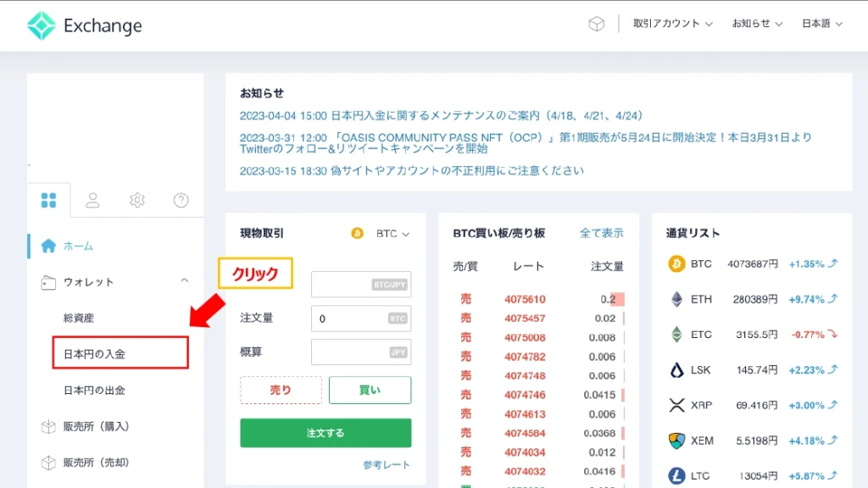The image size is (868, 488).
Task: Select 日本円の出金 in sidebar
Action: tap(94, 391)
